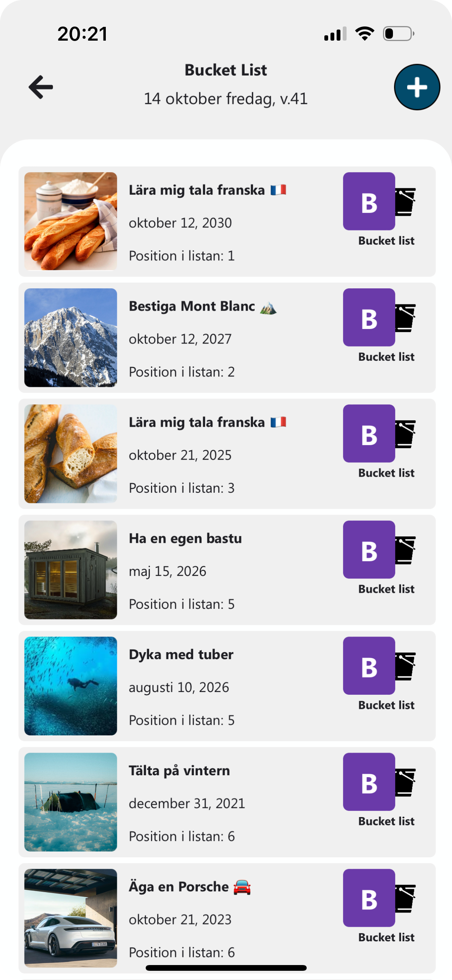
Task: View the white Porsche photo
Action: click(x=71, y=918)
